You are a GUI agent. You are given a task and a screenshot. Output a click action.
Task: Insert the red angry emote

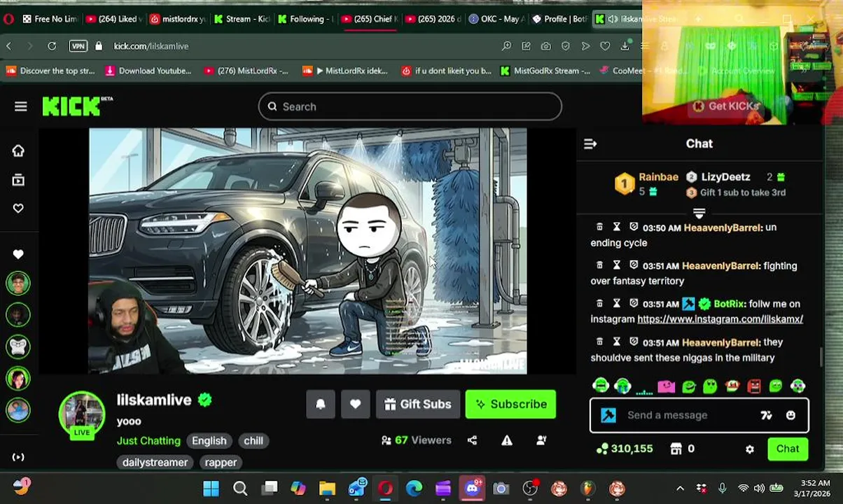[754, 386]
